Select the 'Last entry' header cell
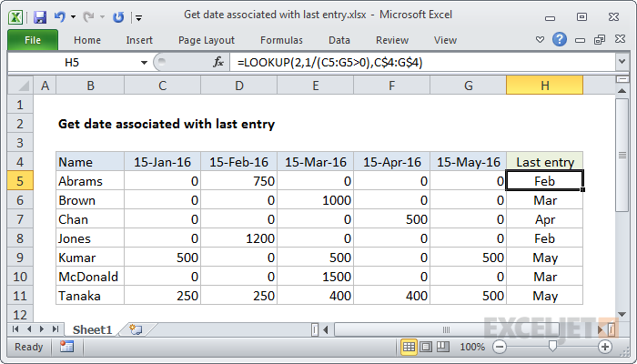Screen dimensions: 637x364 pos(545,162)
